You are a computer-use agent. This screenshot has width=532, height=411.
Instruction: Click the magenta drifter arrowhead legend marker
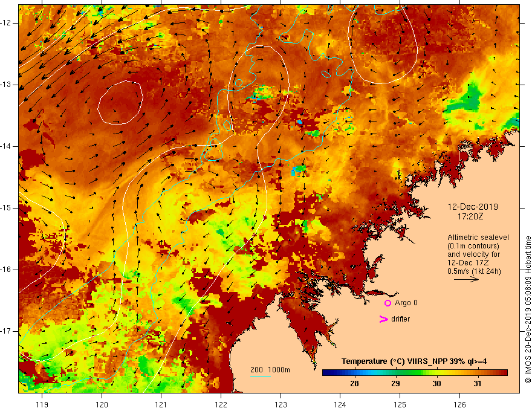click(x=383, y=319)
